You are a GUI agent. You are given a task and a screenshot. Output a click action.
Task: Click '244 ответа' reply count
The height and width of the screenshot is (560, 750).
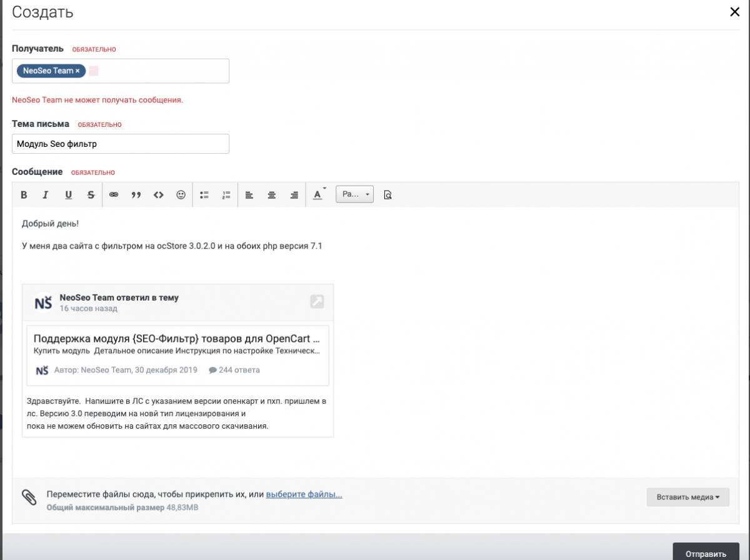point(234,370)
